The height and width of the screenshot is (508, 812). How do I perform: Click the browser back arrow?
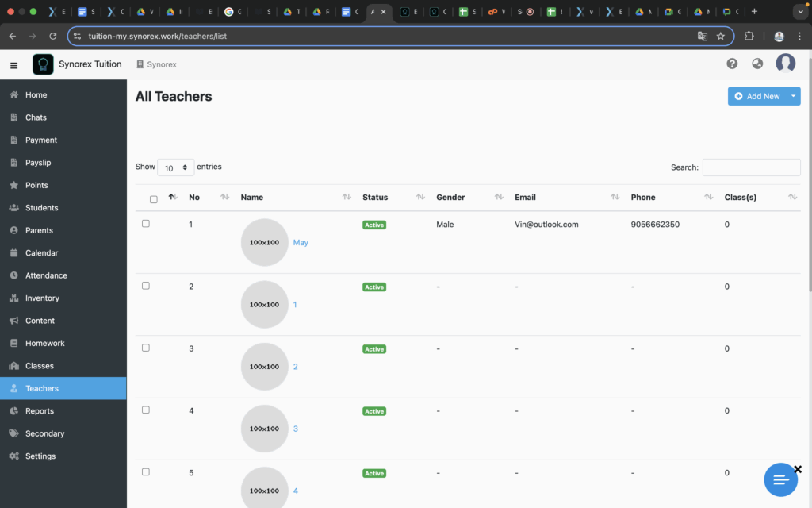(x=13, y=37)
